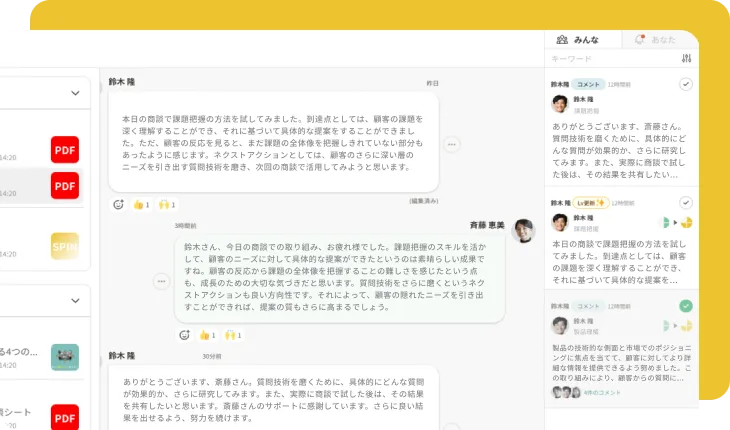
Task: Collapse the second file list section chevron
Action: [75, 299]
